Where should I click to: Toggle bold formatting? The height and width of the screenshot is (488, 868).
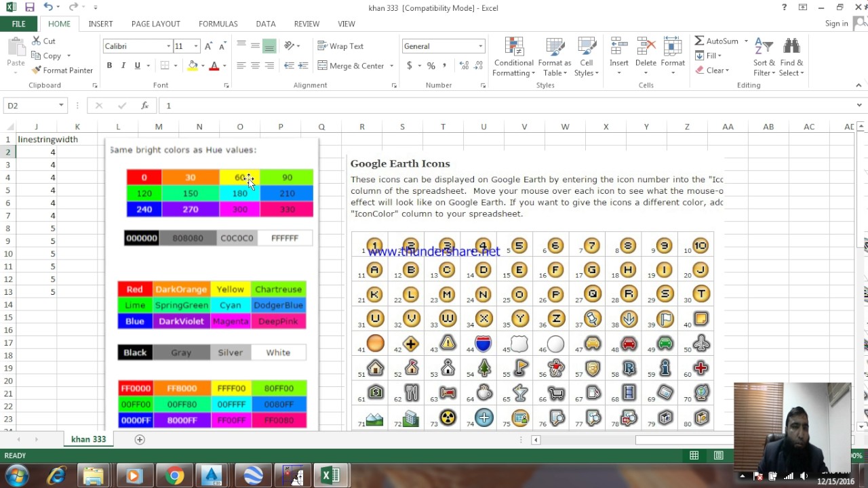click(108, 65)
